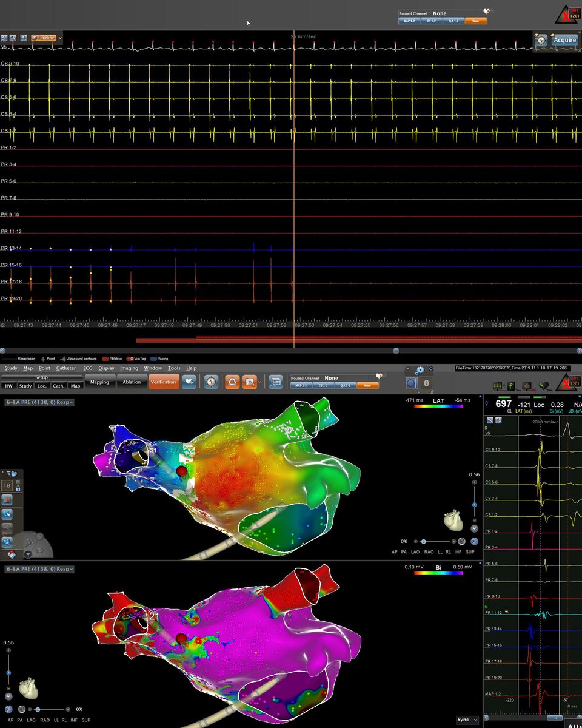Select the heart catheter icon after Verification
Viewport: 582px width, 728px height.
189,382
